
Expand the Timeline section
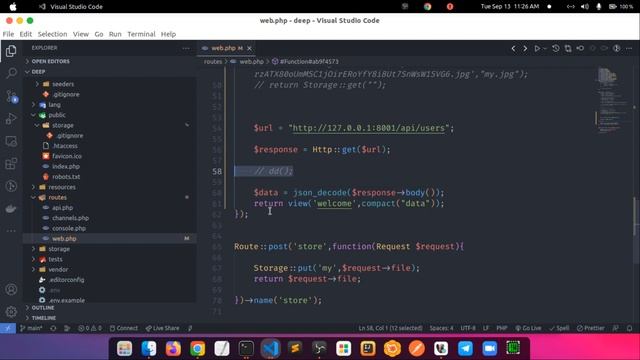(x=44, y=318)
